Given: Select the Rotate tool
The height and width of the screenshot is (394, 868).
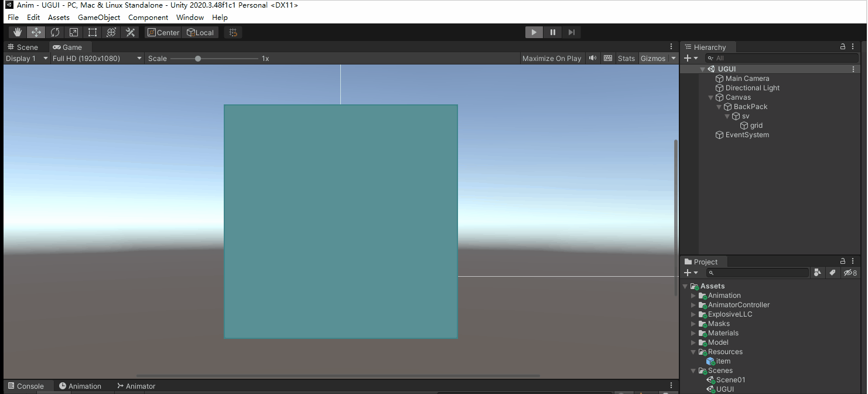Looking at the screenshot, I should (55, 32).
